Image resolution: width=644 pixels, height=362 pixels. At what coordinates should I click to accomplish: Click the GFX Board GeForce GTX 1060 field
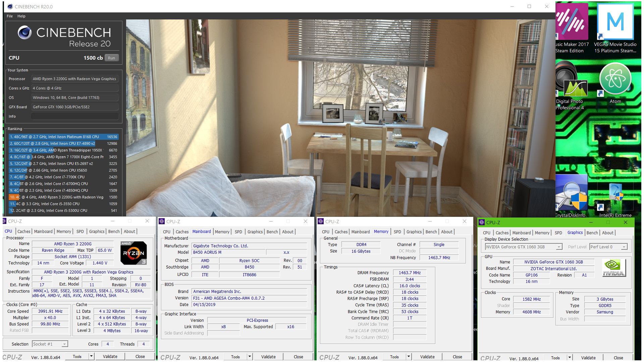click(x=75, y=107)
